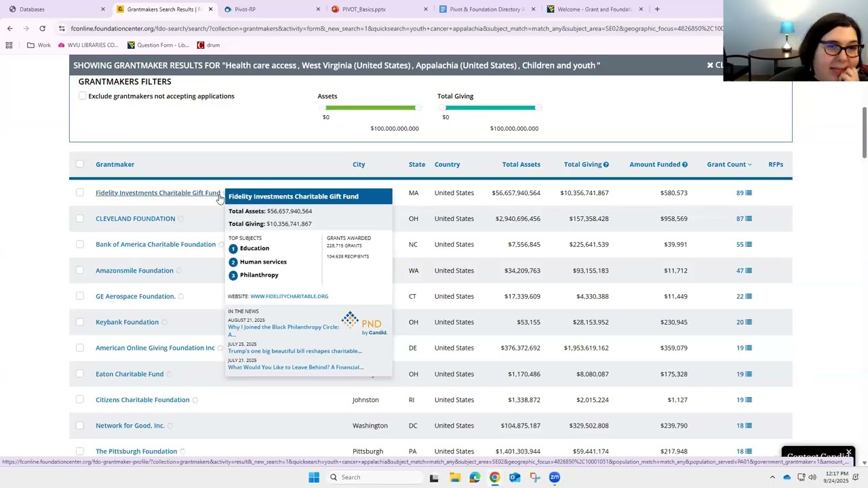The height and width of the screenshot is (488, 868).
Task: Reload the page with browser refresh icon
Action: tap(42, 28)
